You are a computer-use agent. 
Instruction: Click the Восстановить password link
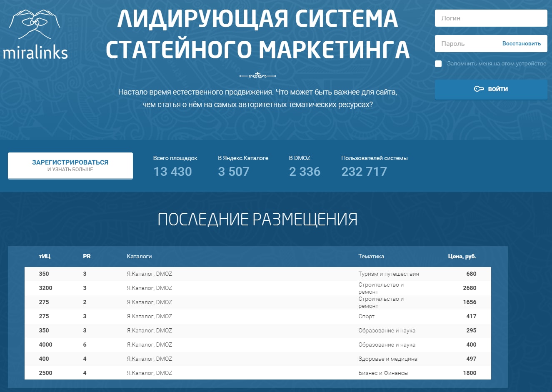(521, 43)
